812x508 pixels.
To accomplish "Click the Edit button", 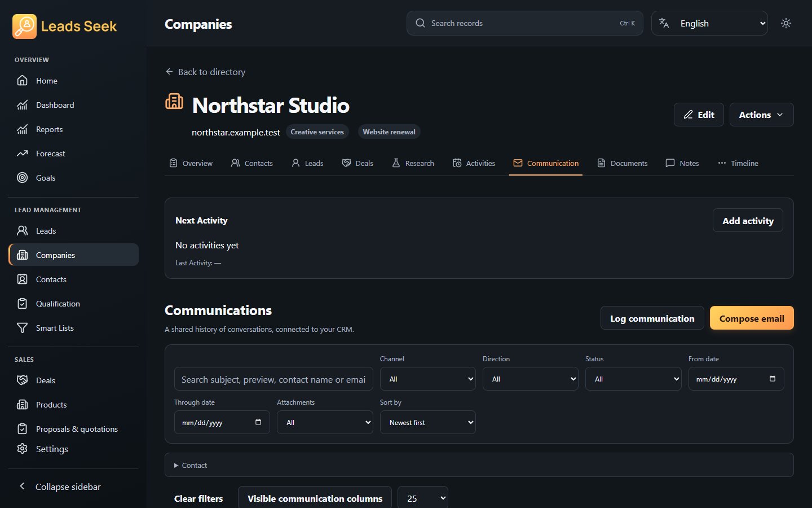I will point(699,115).
